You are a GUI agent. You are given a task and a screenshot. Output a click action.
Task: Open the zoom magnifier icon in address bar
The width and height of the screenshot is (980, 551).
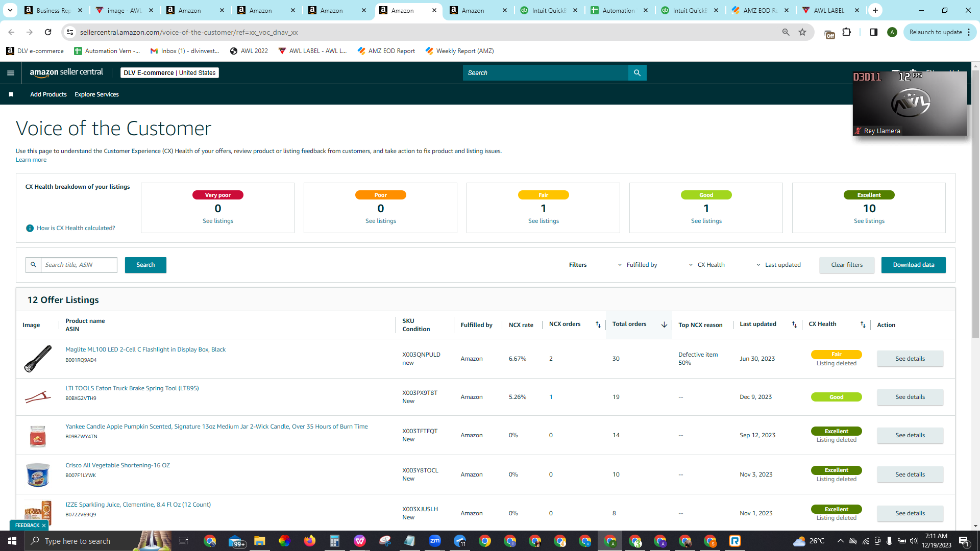pos(786,32)
